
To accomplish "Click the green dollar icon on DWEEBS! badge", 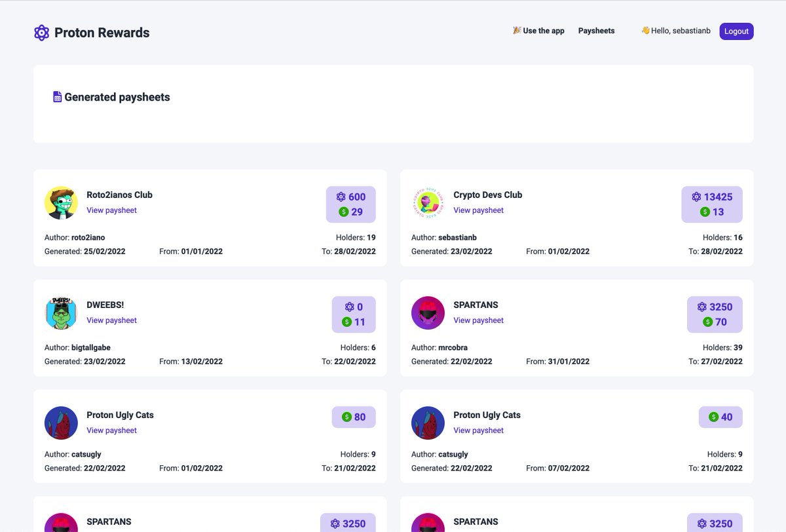I will [346, 322].
